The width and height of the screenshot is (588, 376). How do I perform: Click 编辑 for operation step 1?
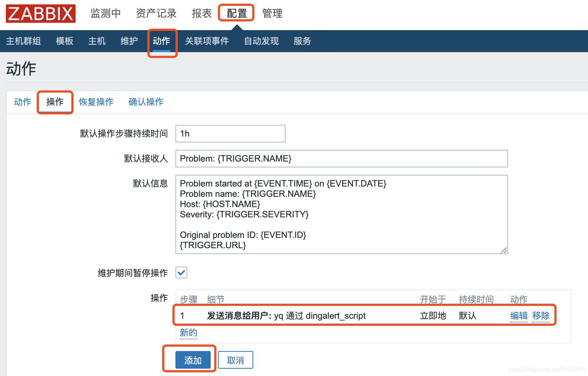pyautogui.click(x=519, y=316)
